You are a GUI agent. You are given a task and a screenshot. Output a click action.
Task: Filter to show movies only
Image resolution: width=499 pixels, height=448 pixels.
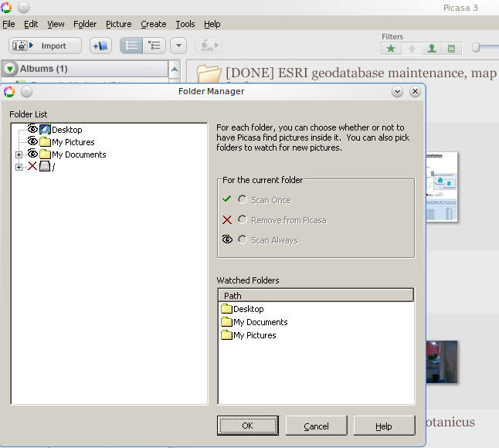[451, 49]
